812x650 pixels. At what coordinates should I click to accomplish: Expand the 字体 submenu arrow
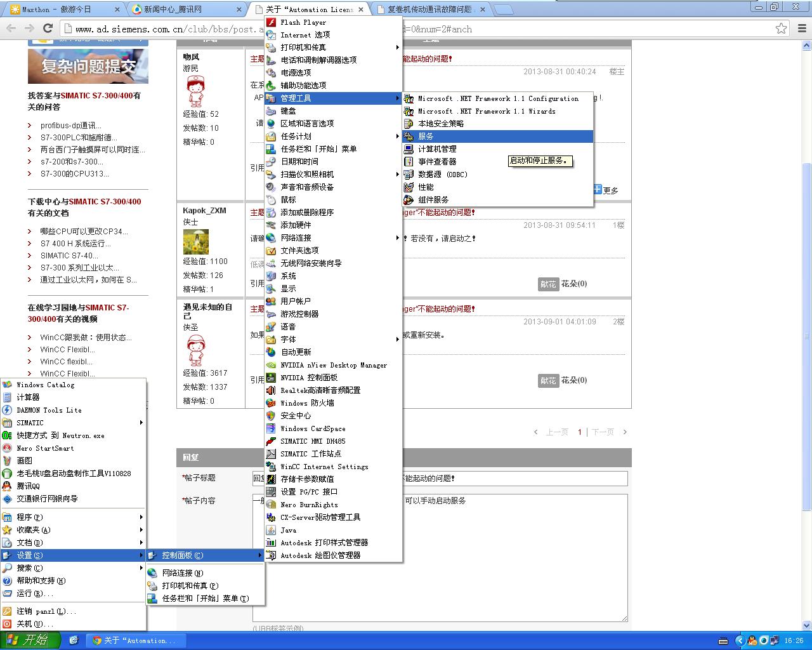398,340
